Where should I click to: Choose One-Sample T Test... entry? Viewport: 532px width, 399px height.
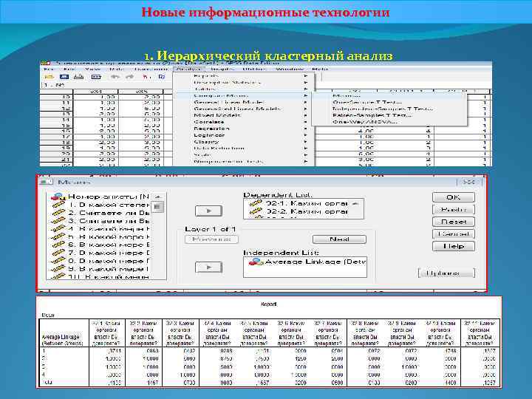pos(389,102)
